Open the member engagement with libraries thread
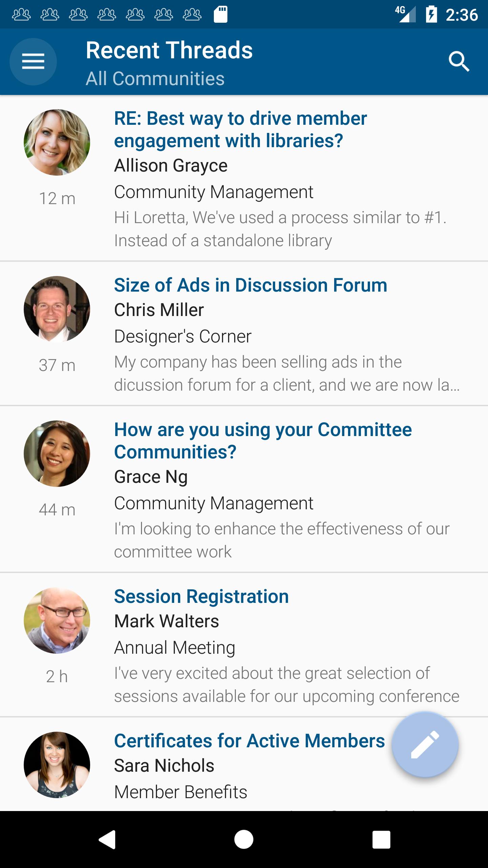This screenshot has height=868, width=488. (x=241, y=130)
